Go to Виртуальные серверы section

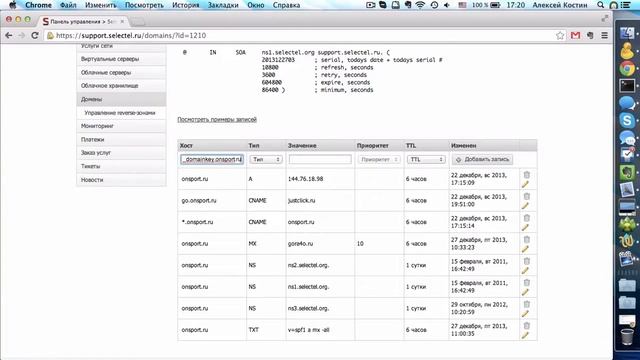[121, 59]
